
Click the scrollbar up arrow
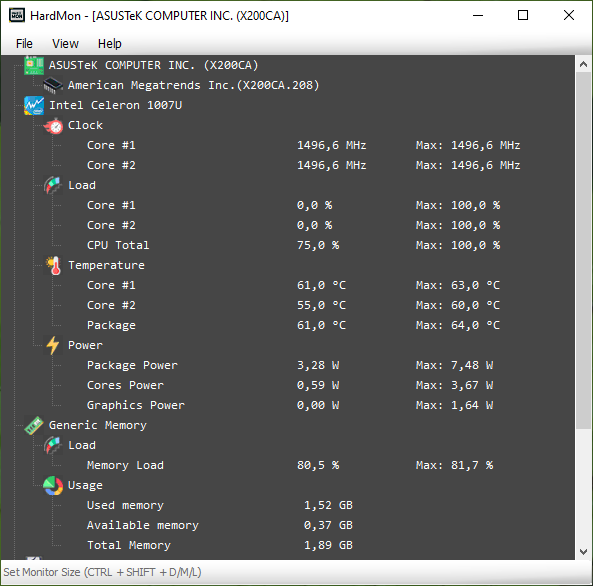click(584, 64)
